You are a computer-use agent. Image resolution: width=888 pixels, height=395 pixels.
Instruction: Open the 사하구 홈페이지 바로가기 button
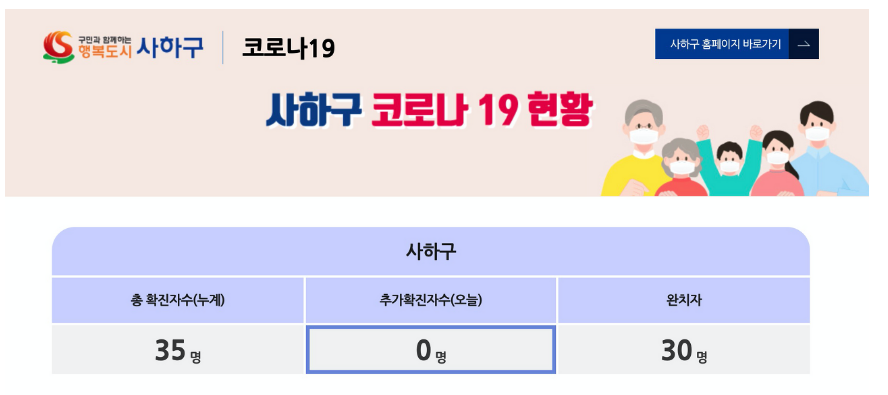[x=737, y=44]
